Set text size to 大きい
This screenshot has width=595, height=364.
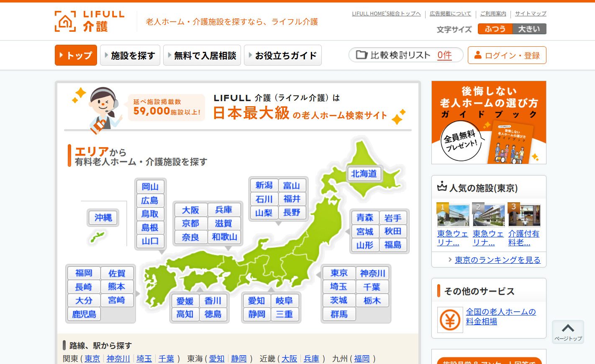tap(529, 29)
